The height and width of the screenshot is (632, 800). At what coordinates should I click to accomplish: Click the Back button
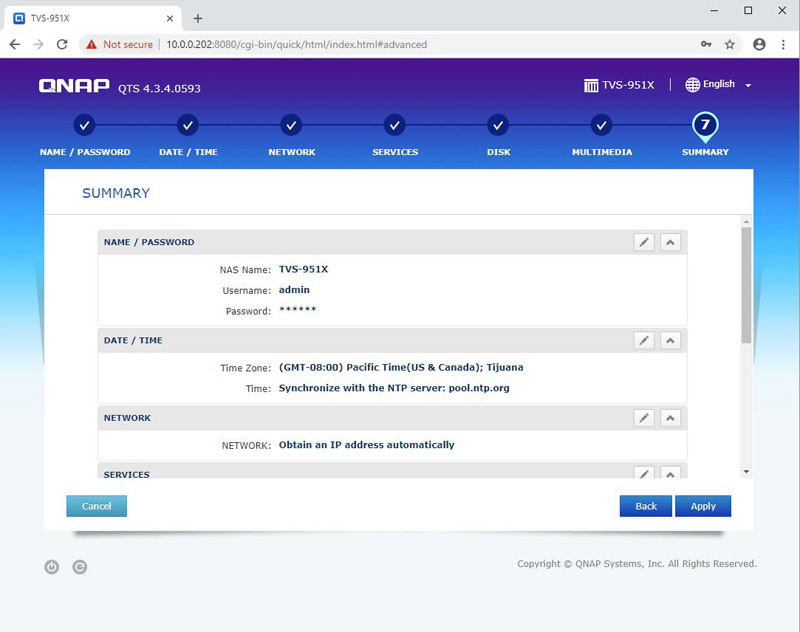646,506
